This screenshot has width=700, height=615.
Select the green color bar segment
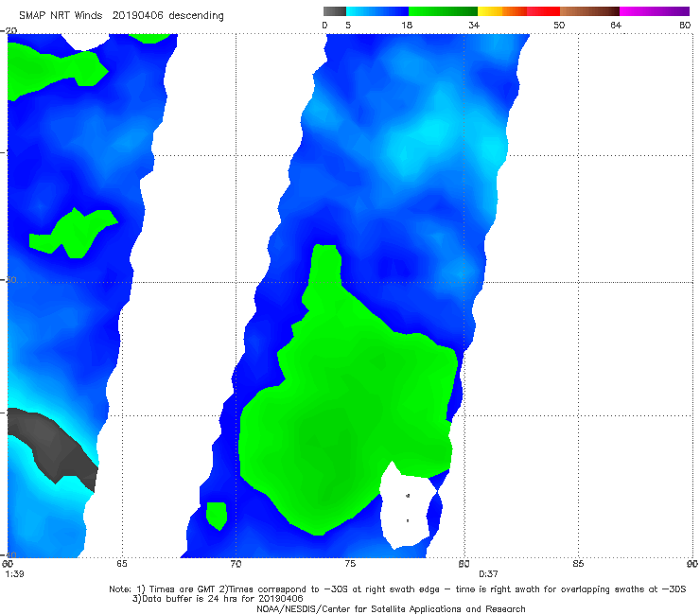coord(443,11)
